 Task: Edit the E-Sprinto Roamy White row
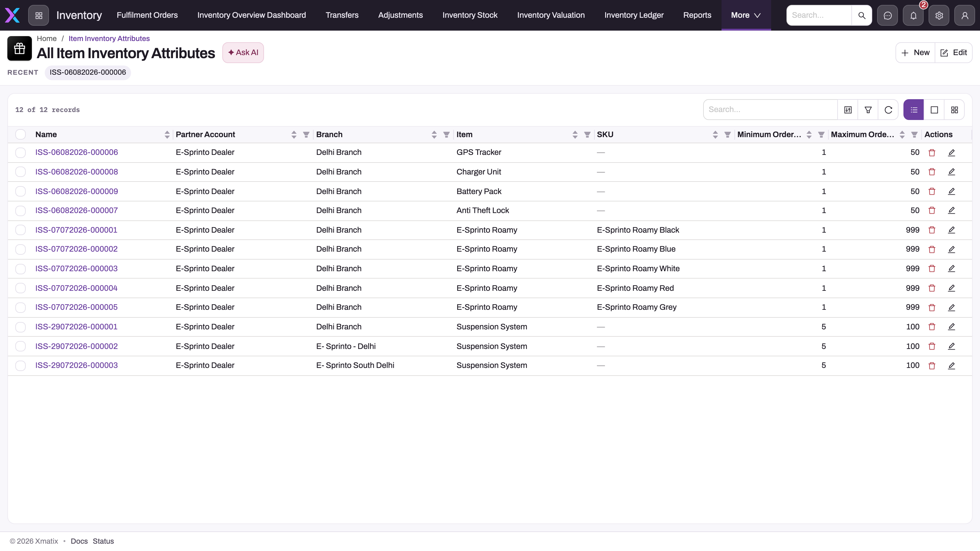(951, 268)
